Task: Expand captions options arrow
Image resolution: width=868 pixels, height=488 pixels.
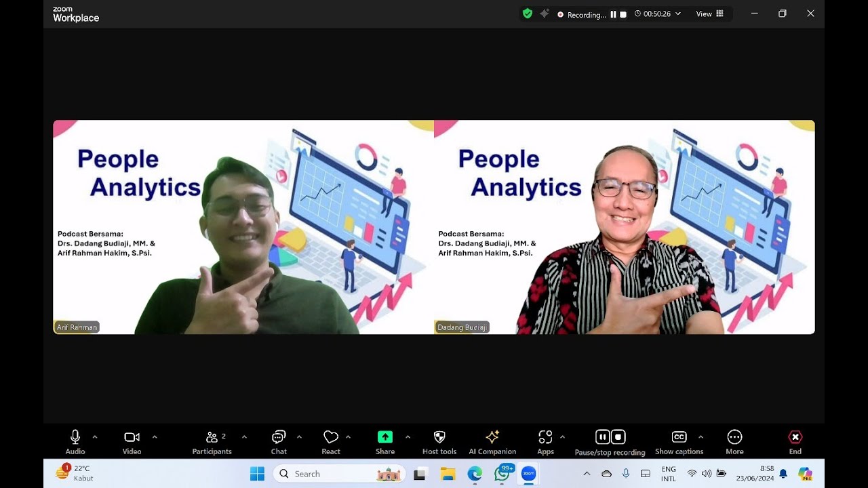Action: [701, 436]
